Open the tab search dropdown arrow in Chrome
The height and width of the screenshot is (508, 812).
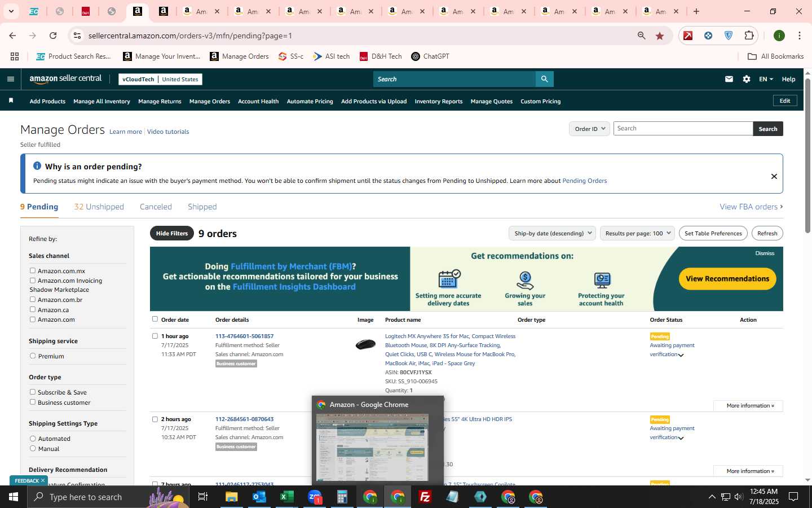(11, 11)
